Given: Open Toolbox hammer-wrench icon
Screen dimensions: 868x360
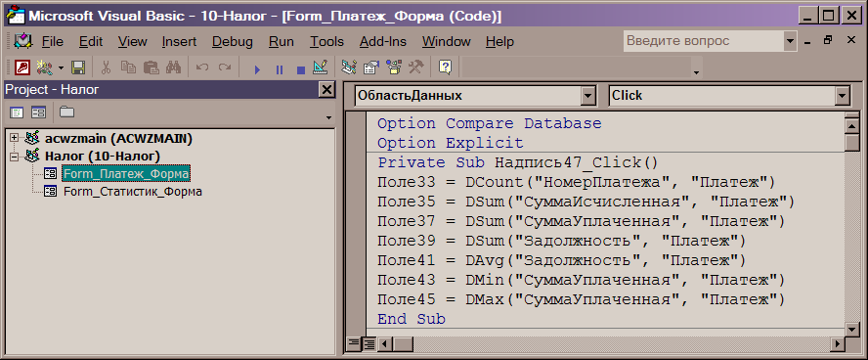Looking at the screenshot, I should 415,68.
